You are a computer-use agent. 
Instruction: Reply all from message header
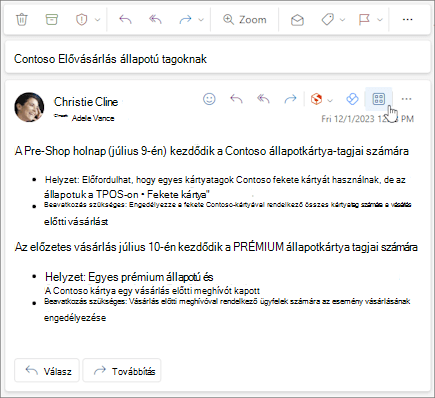point(263,99)
